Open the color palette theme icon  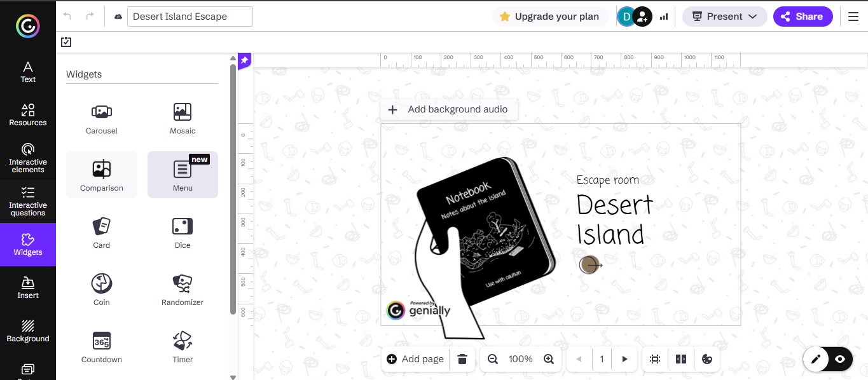(706, 359)
